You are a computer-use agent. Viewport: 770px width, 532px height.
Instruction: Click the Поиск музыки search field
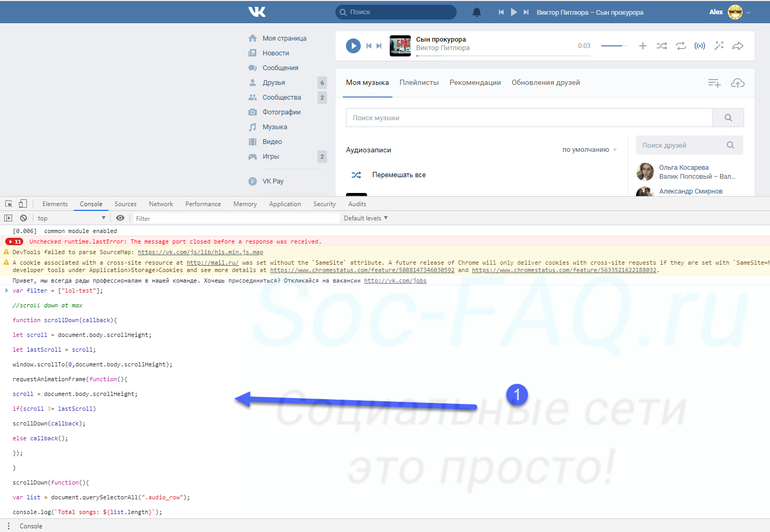(x=530, y=118)
